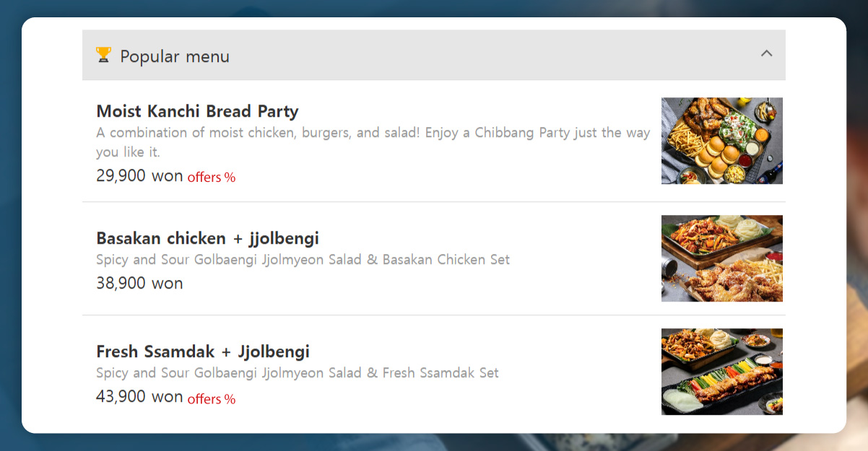Screen dimensions: 868x451
Task: Select the Moist Kanchi Bread Party item
Action: (x=197, y=111)
